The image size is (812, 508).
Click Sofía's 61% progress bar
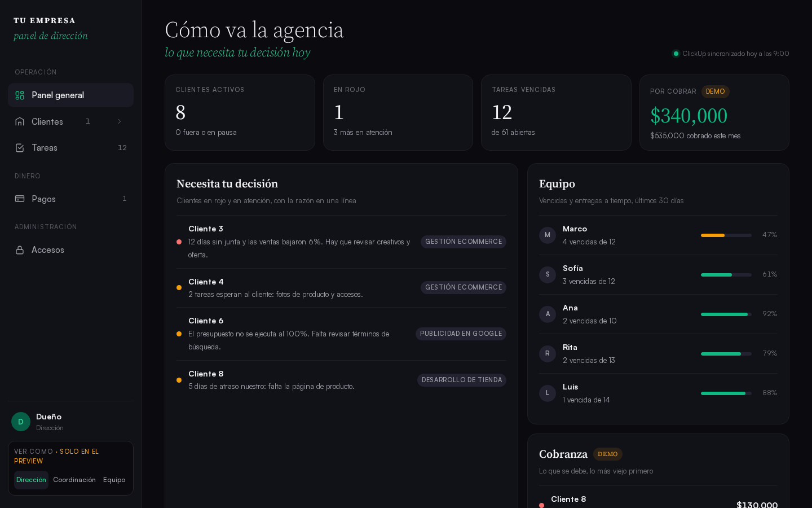pos(726,274)
